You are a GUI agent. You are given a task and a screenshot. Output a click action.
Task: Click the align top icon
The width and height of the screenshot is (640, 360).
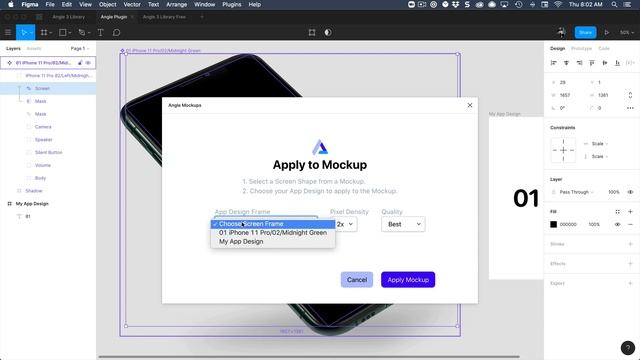point(592,62)
